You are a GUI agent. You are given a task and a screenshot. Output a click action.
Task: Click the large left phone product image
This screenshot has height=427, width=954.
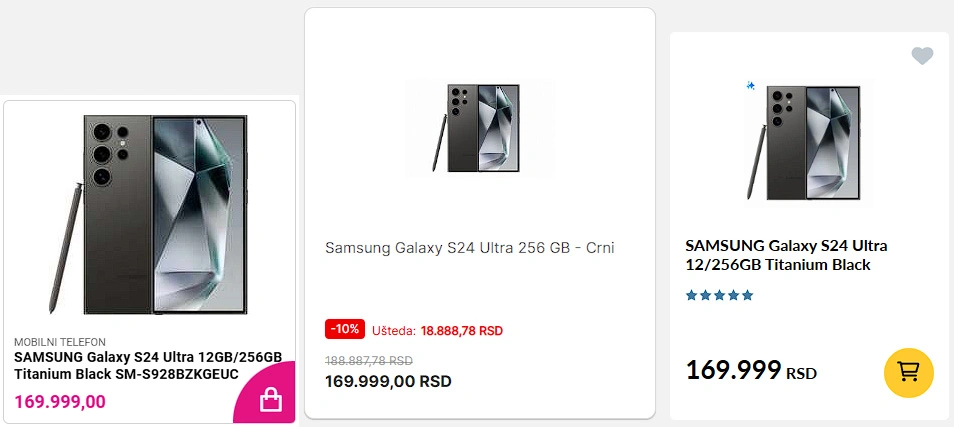coord(148,215)
